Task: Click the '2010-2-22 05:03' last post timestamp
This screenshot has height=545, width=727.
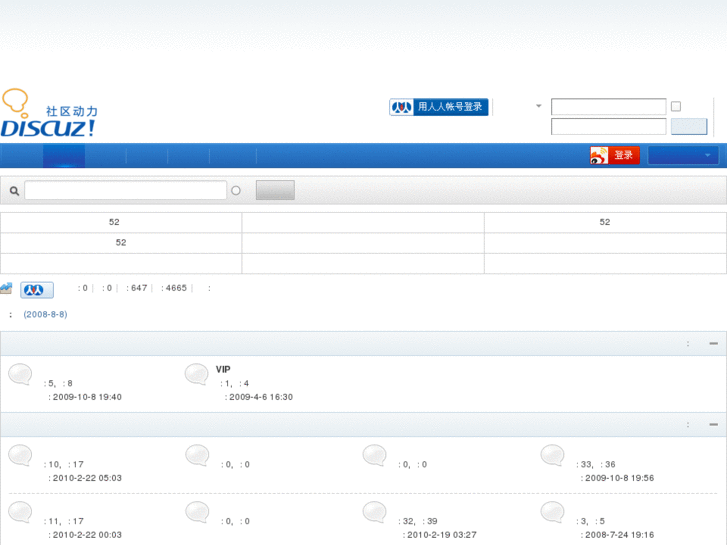Action: tap(87, 478)
